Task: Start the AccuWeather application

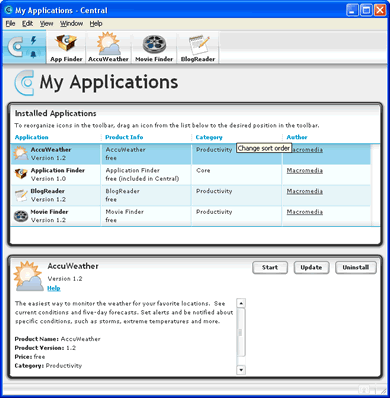Action: 270,268
